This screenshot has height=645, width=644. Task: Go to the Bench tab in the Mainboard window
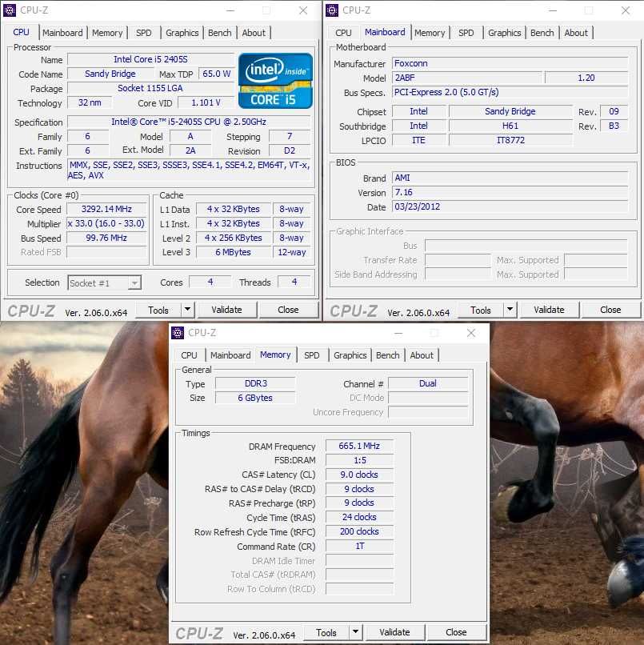(542, 33)
